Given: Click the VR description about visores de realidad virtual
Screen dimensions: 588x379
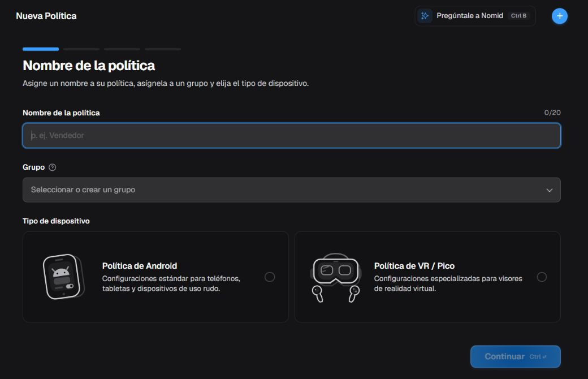Looking at the screenshot, I should [x=448, y=284].
